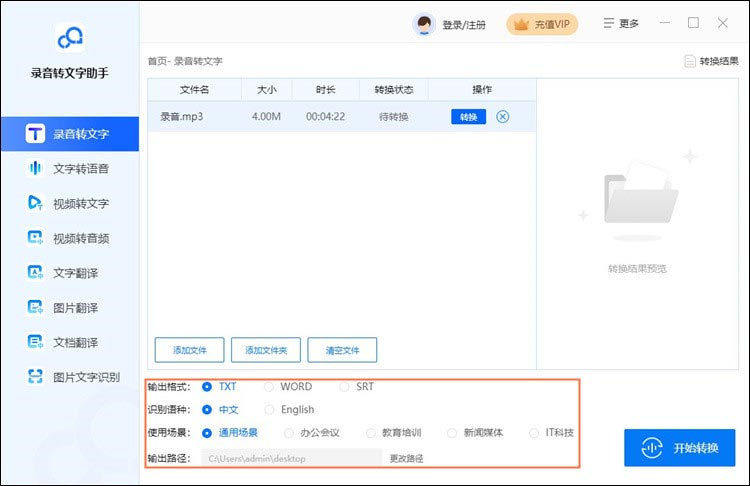Viewport: 750px width, 486px height.
Task: Click the 录音转文字助手 app title
Action: pyautogui.click(x=70, y=73)
